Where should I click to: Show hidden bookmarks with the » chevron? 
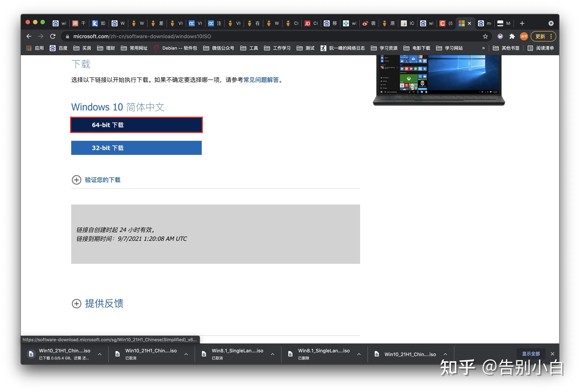[483, 48]
